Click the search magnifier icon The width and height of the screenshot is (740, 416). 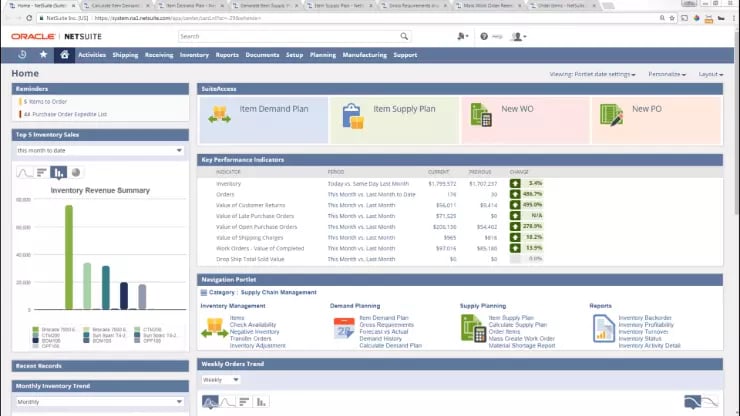point(404,36)
